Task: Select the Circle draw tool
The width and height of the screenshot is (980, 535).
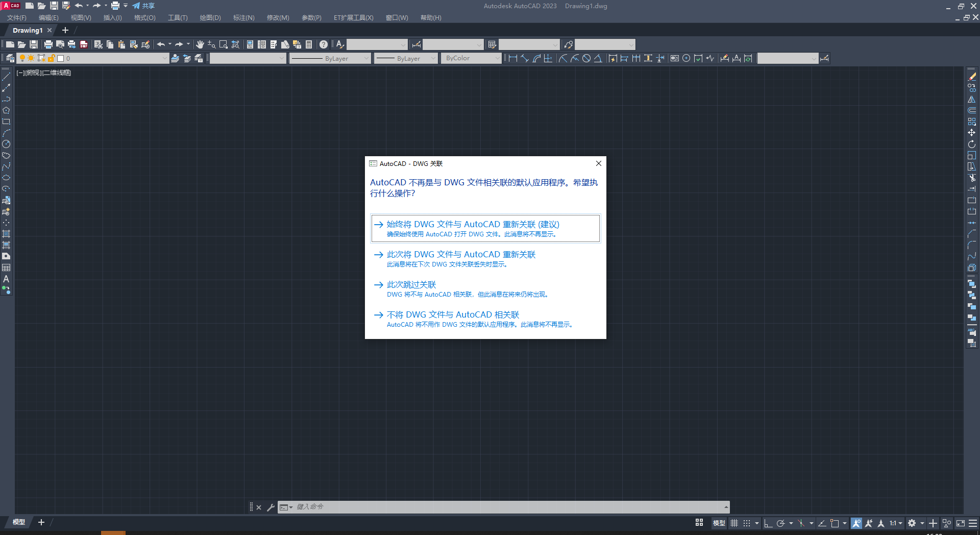Action: (6, 144)
